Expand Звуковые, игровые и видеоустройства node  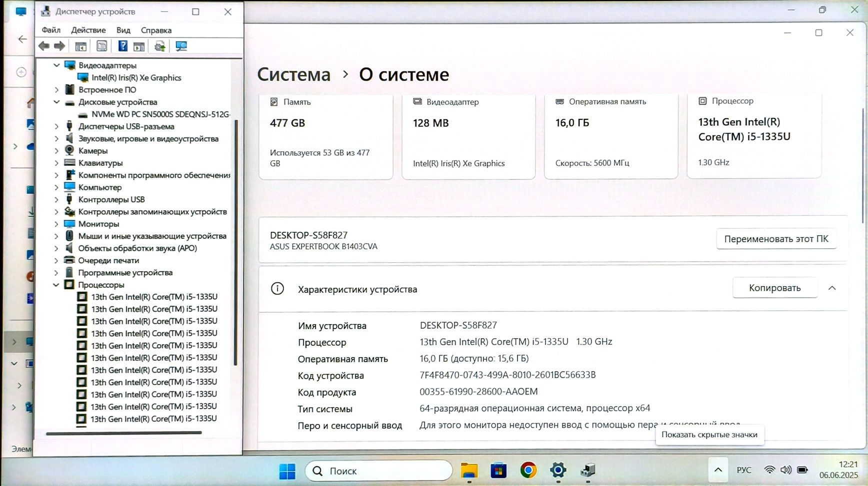click(56, 138)
